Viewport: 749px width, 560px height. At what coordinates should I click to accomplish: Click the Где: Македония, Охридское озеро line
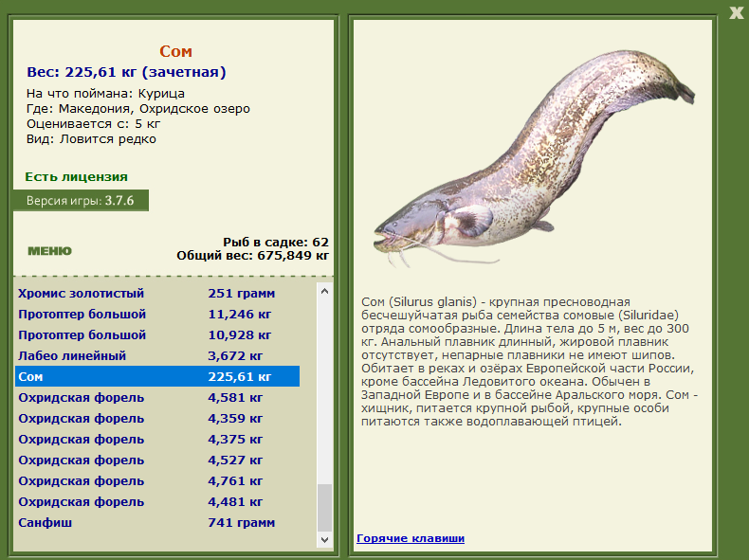pos(138,109)
